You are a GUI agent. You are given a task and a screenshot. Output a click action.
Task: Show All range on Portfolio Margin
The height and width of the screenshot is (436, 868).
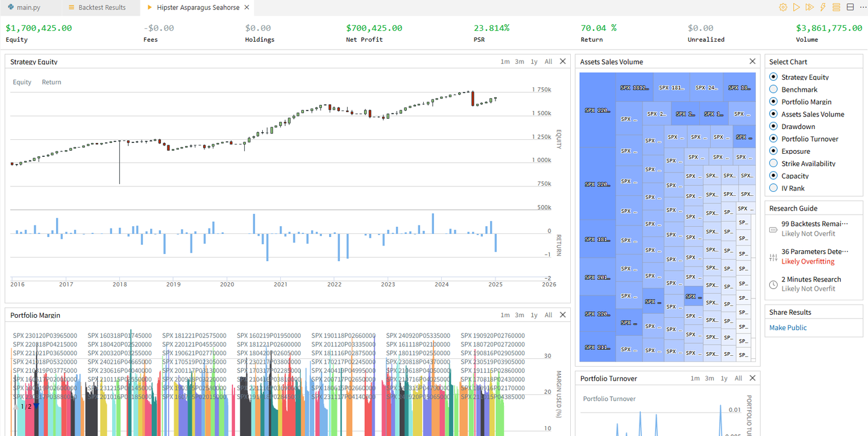[x=549, y=315]
